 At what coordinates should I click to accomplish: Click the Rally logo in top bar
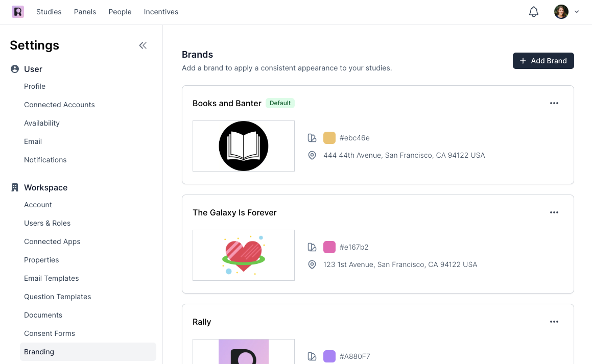pos(18,12)
